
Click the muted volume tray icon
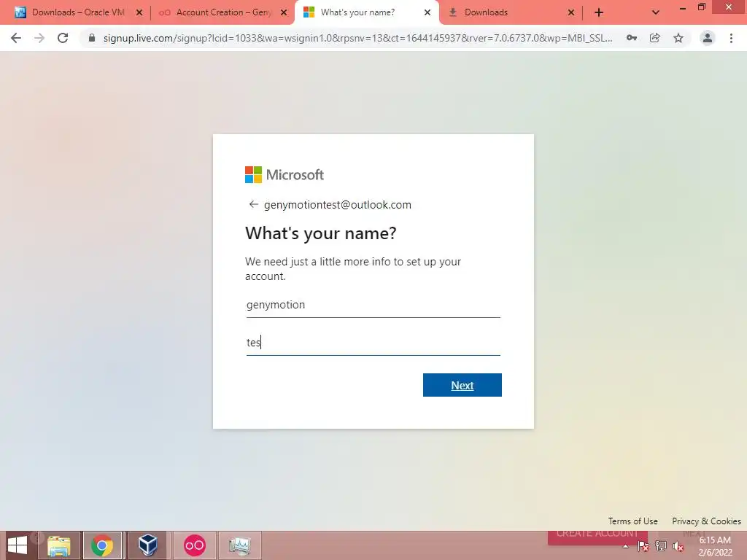click(678, 546)
